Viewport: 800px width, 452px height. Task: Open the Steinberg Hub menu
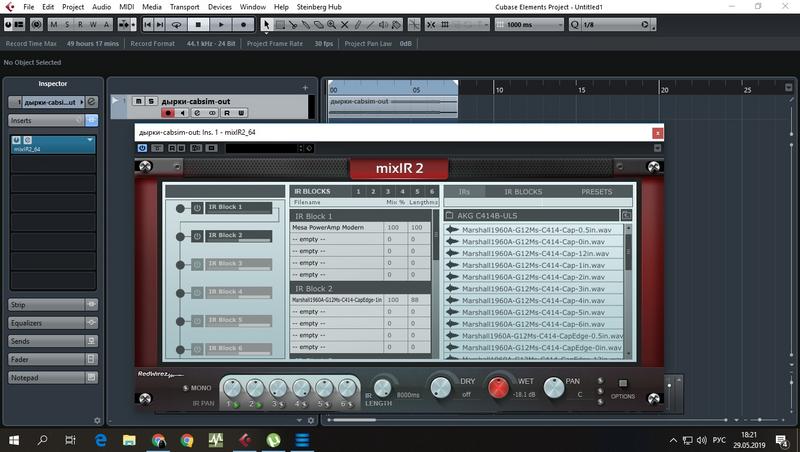pyautogui.click(x=319, y=7)
